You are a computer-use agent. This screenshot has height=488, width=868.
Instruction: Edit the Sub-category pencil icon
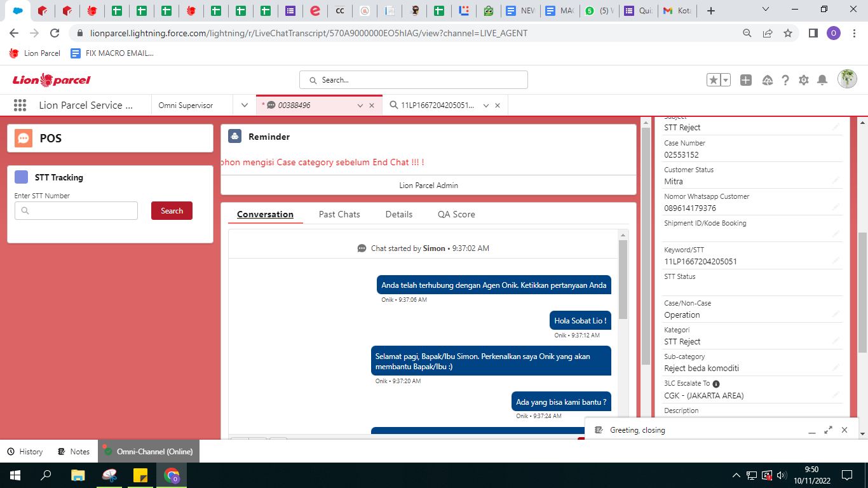click(836, 368)
